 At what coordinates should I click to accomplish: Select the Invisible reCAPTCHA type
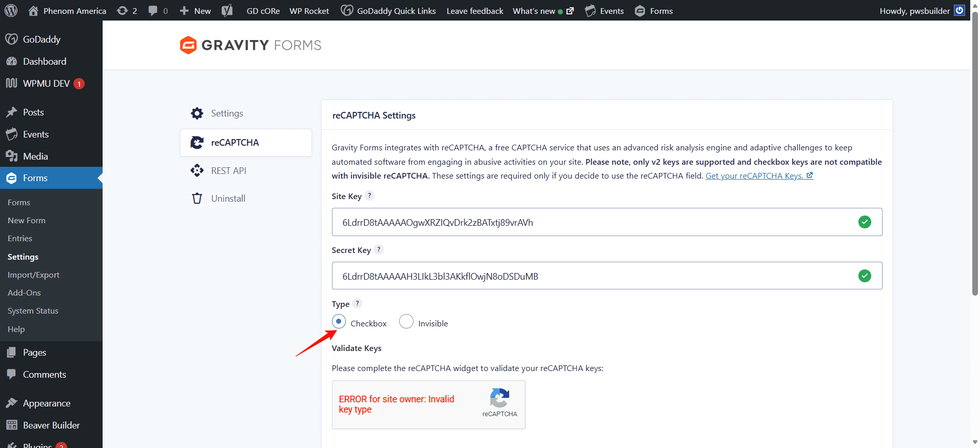[x=406, y=321]
